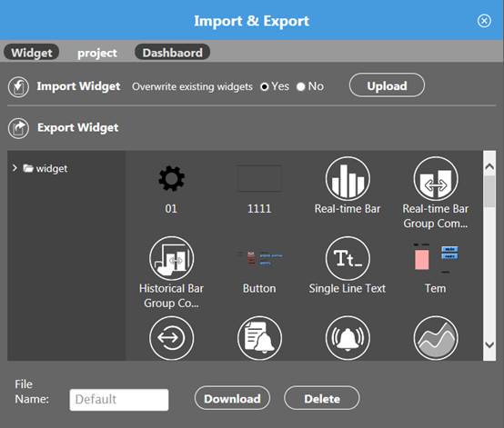Select the alarm bell widget icon

coord(348,338)
